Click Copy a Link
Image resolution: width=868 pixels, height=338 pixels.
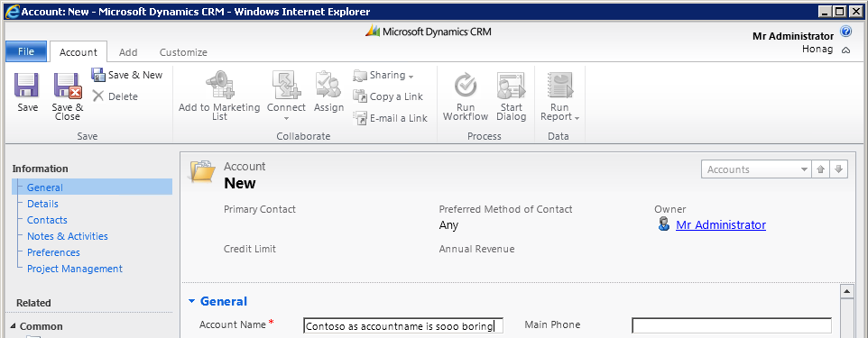(x=389, y=96)
